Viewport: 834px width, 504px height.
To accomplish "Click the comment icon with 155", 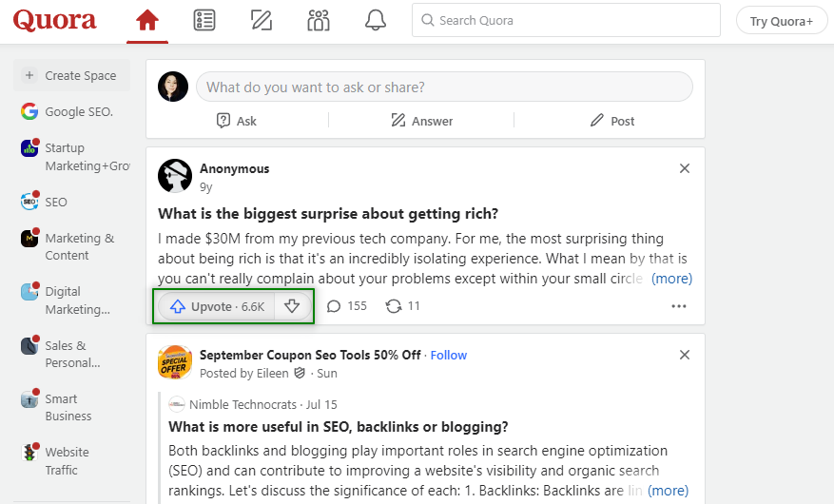I will click(x=346, y=306).
